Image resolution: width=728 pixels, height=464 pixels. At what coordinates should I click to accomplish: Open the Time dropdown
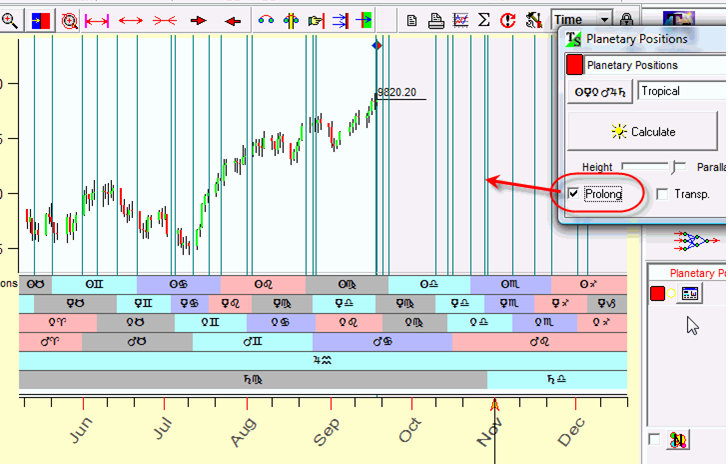pyautogui.click(x=604, y=20)
